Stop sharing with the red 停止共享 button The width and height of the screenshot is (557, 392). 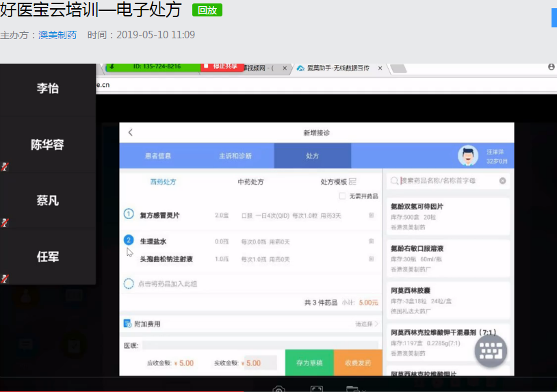tap(222, 67)
